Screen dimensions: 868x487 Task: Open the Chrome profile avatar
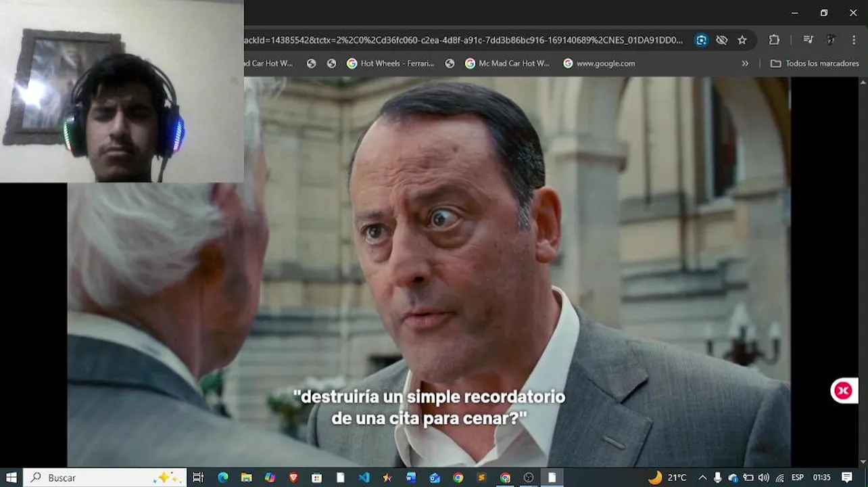(831, 40)
